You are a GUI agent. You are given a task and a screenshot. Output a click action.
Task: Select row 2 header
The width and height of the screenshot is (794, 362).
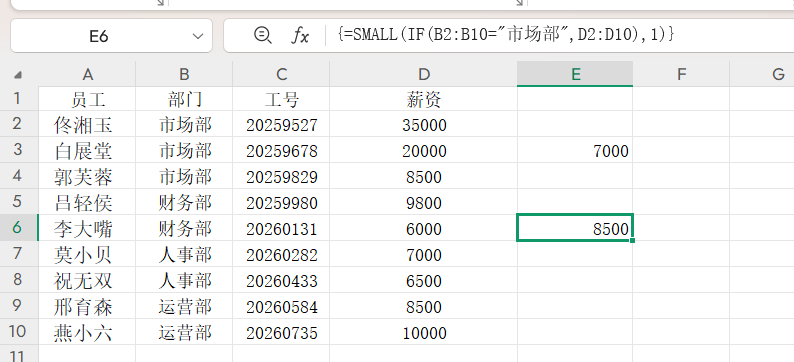[x=19, y=124]
